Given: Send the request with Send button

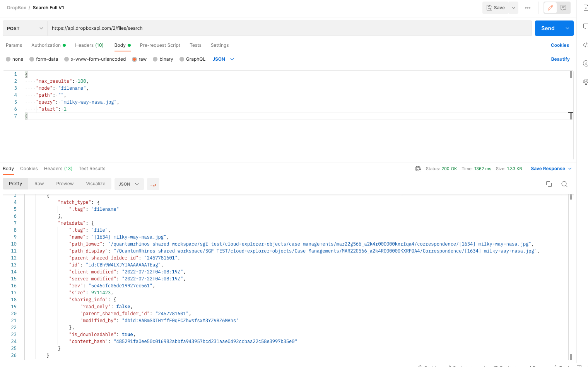Looking at the screenshot, I should tap(548, 28).
